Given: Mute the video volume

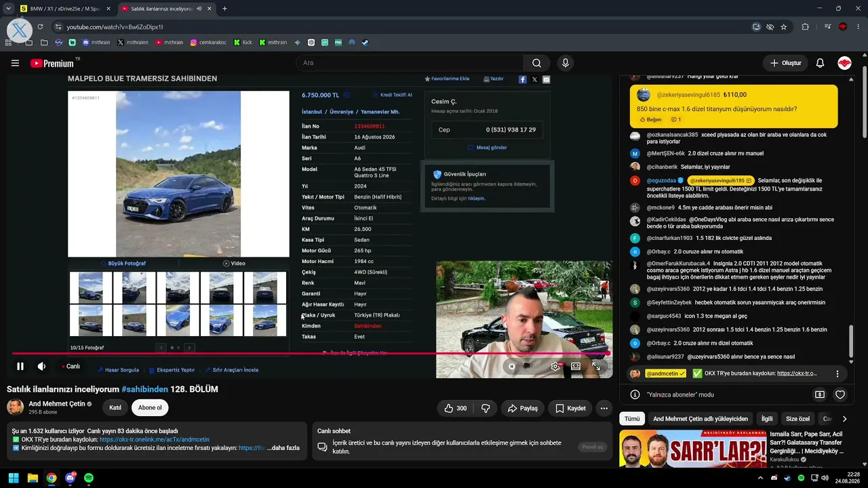Looking at the screenshot, I should [41, 367].
